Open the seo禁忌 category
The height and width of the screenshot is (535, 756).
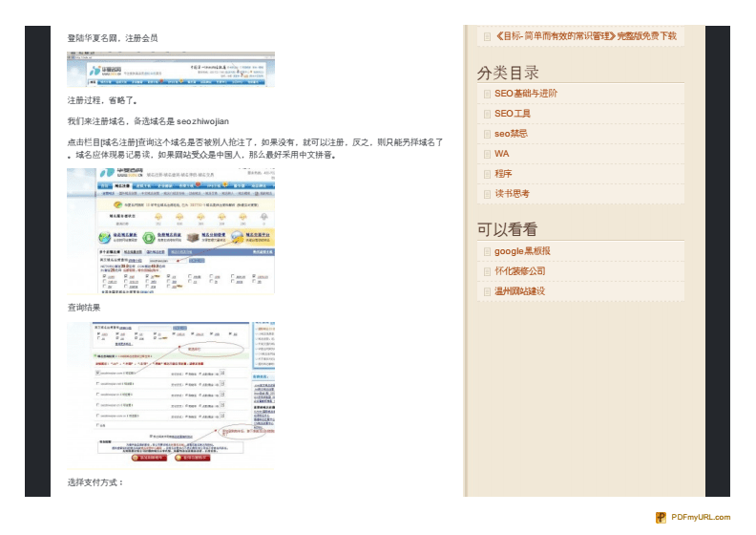511,134
